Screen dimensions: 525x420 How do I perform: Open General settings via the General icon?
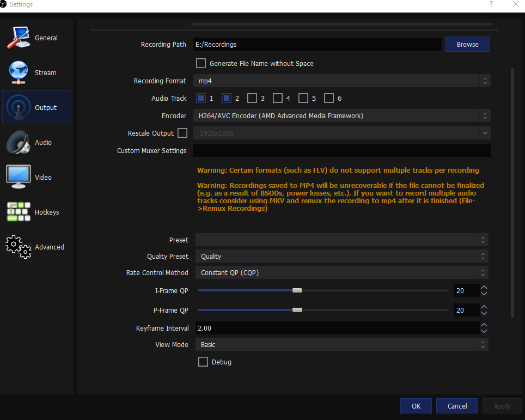tap(19, 38)
